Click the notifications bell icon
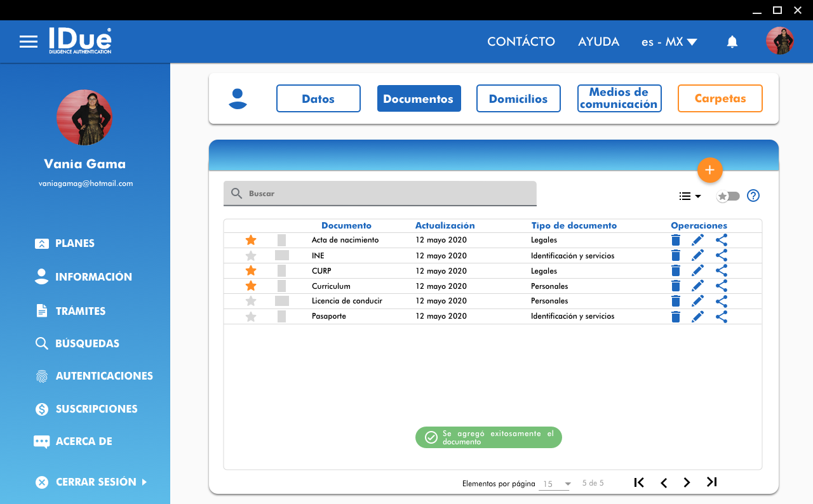This screenshot has width=813, height=504. point(732,42)
